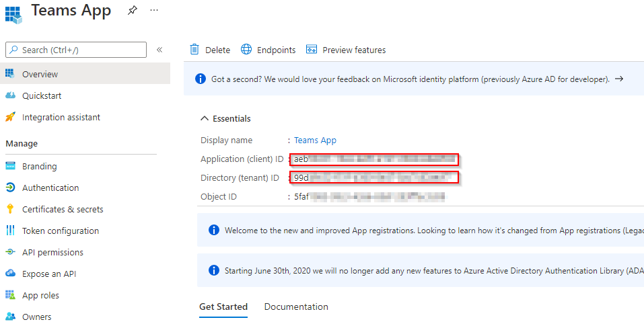Click the App roles icon
Viewport: 644px width, 328px height.
[10, 295]
